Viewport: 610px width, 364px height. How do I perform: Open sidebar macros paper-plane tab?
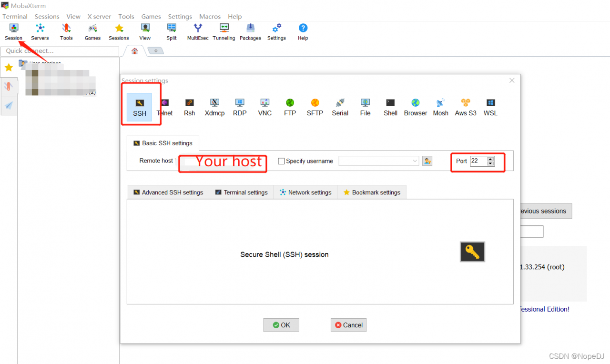pyautogui.click(x=9, y=106)
